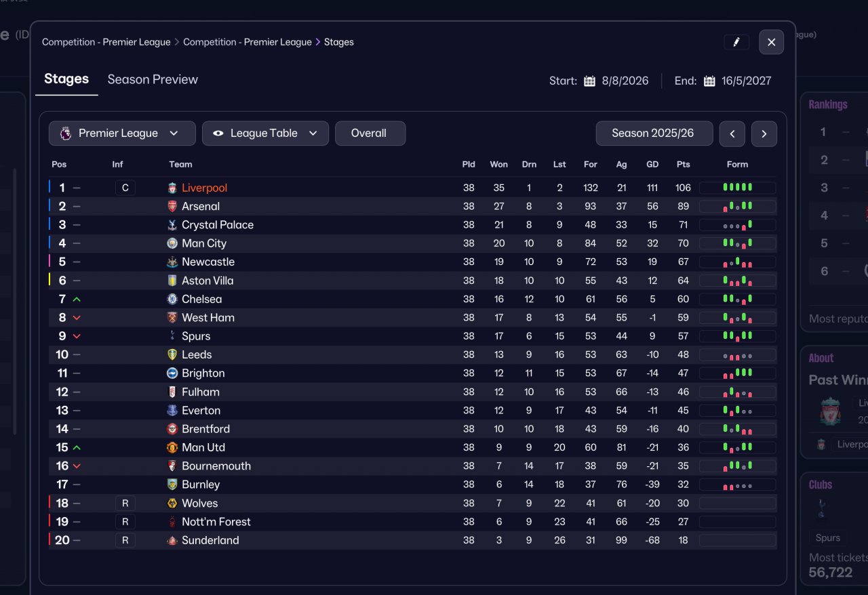The height and width of the screenshot is (595, 868).
Task: Click the Man Utd club badge
Action: click(x=172, y=447)
